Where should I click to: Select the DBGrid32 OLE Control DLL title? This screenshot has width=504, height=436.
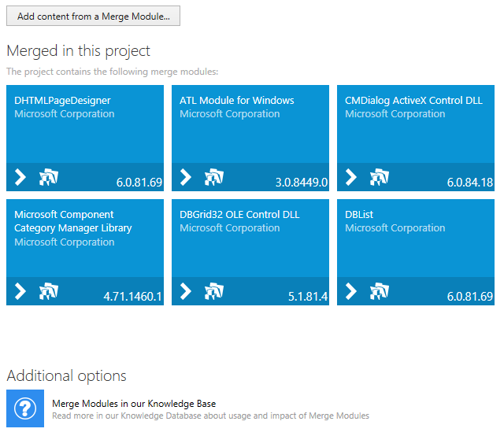pos(239,215)
